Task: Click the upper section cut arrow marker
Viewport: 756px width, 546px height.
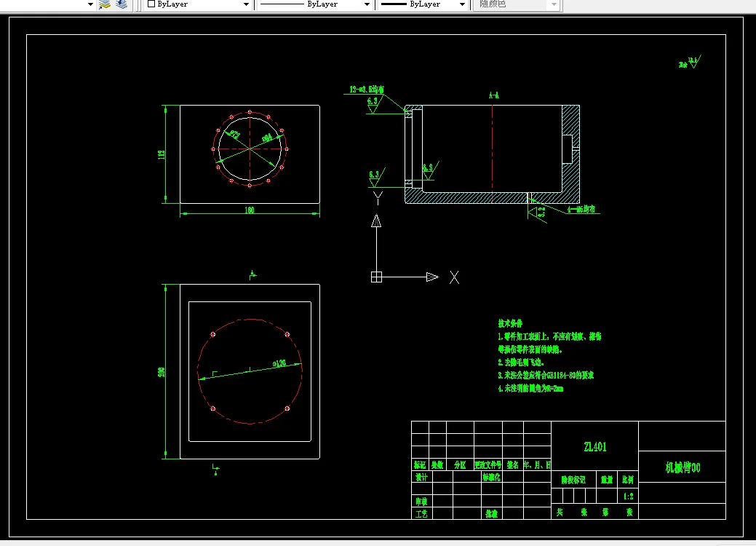Action: [x=252, y=275]
